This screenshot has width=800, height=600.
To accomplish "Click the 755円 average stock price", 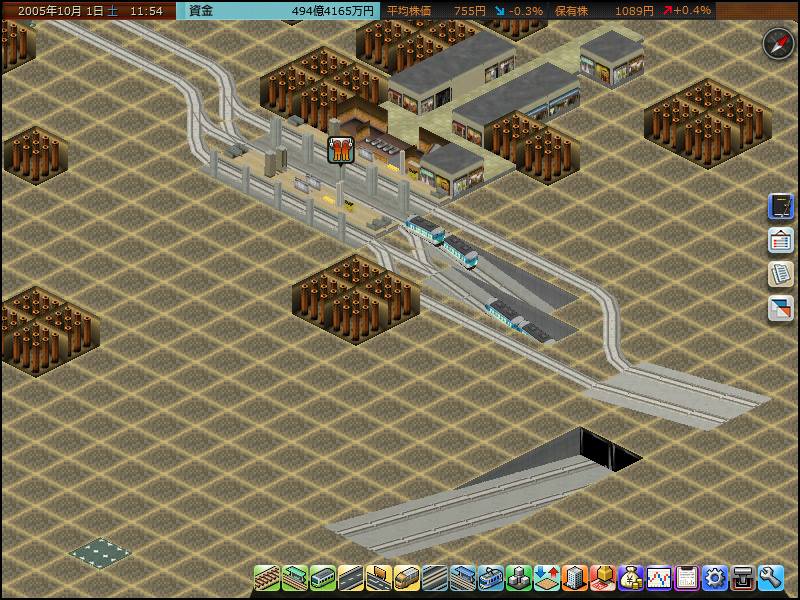I will [x=469, y=11].
